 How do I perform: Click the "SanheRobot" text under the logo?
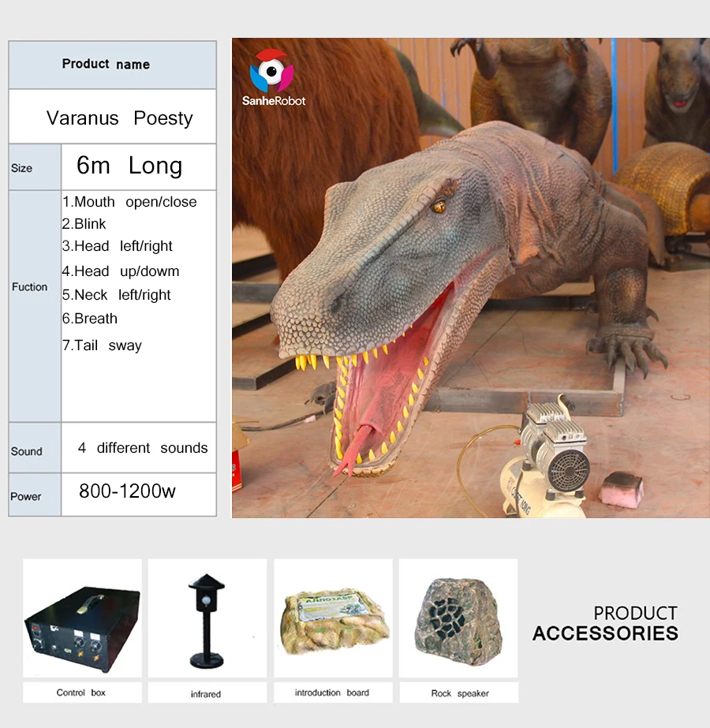(x=274, y=101)
